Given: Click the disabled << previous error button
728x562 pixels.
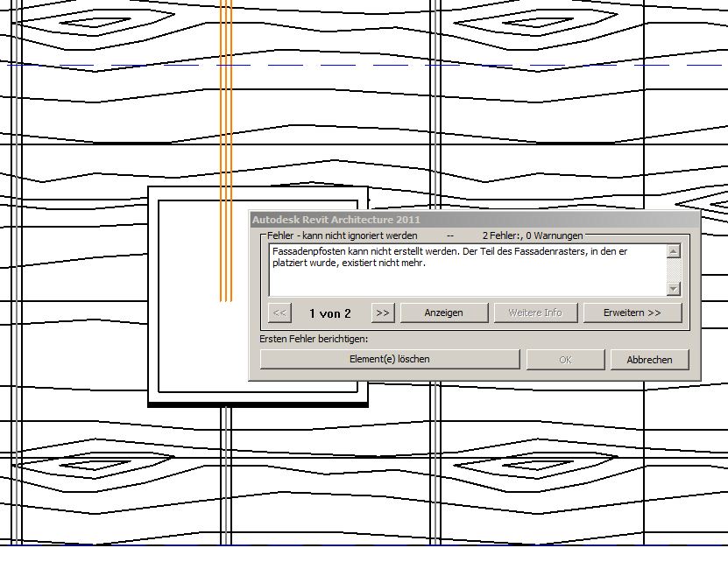Looking at the screenshot, I should 280,313.
